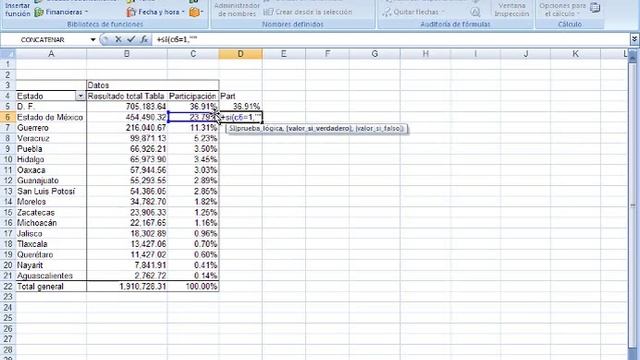Click the Insertar función button
Screen dimensions: 640x360
click(17, 10)
